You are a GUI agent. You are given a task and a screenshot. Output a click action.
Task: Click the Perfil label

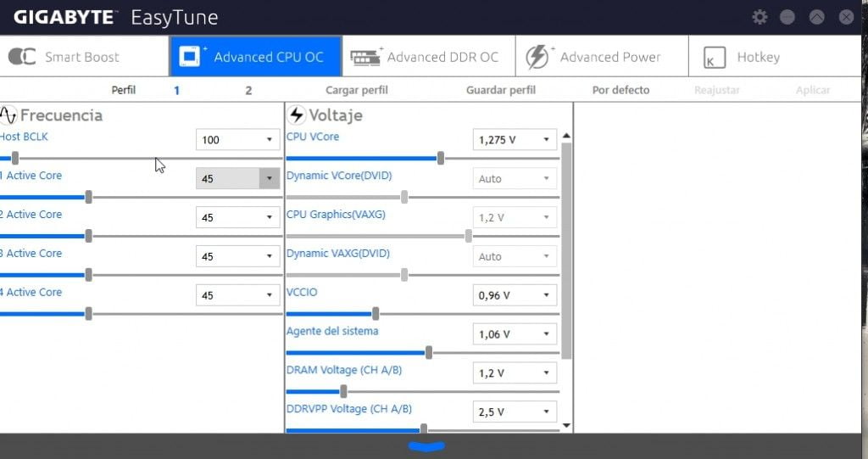pos(124,90)
